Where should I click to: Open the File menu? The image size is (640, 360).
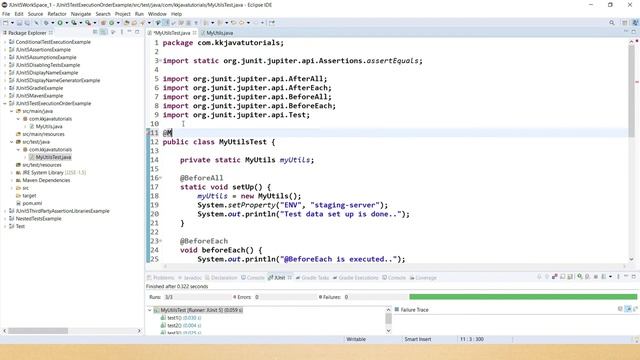click(6, 14)
